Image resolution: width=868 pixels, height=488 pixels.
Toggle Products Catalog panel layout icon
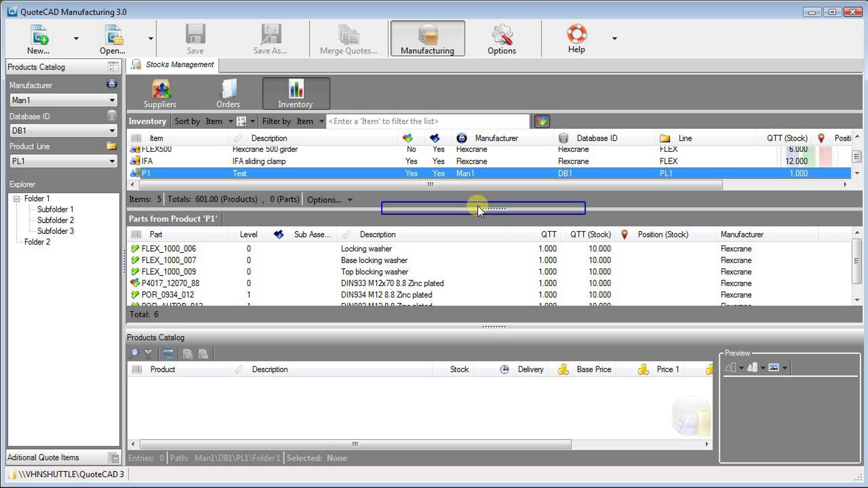pyautogui.click(x=113, y=67)
